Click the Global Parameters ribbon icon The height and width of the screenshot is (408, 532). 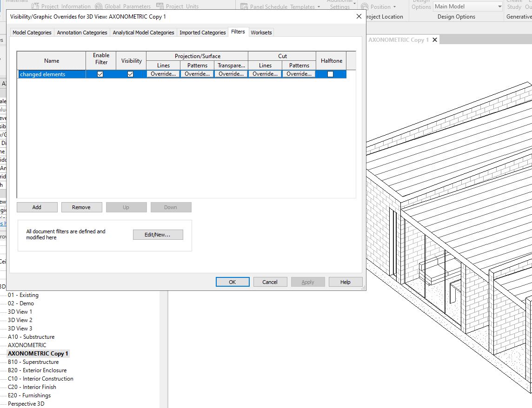click(x=99, y=6)
